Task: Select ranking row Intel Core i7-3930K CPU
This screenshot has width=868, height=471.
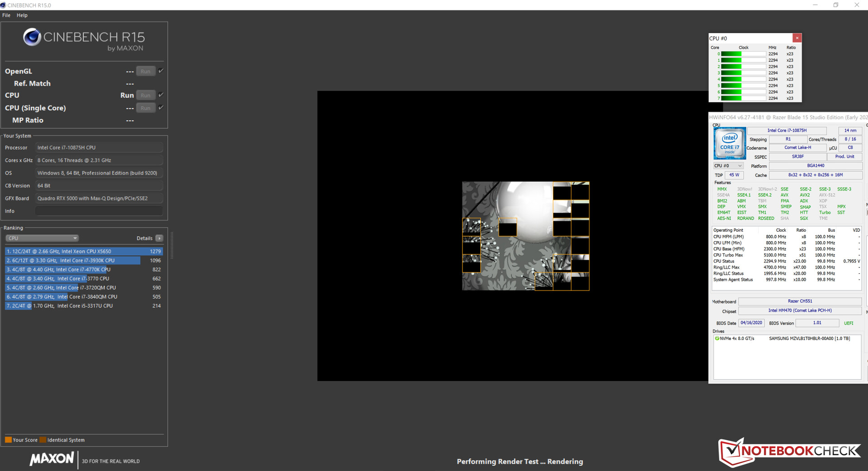Action: click(84, 261)
